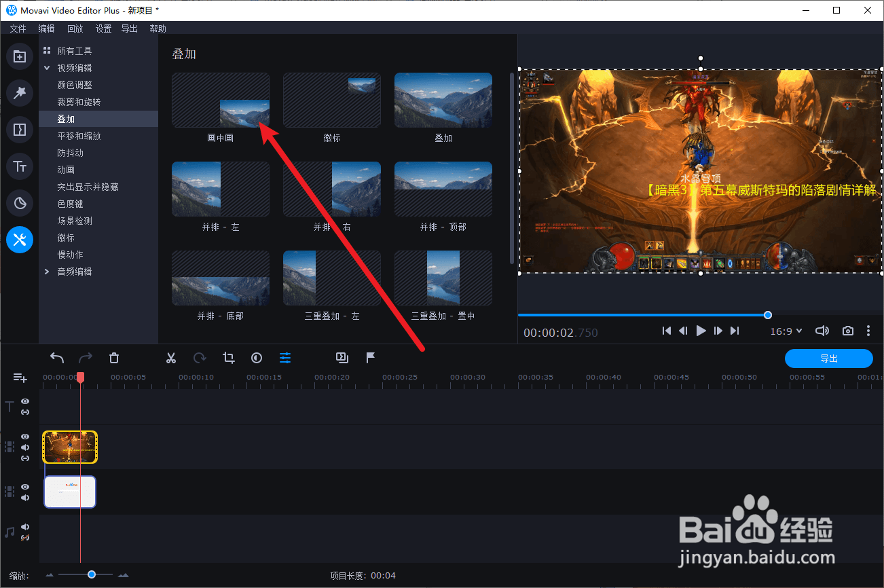Expand the 音频编辑 tree section
The height and width of the screenshot is (588, 884).
tap(47, 272)
